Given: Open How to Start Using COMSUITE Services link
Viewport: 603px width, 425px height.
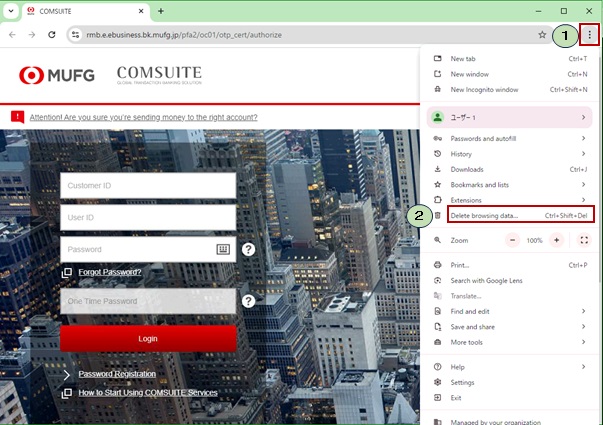Looking at the screenshot, I should [x=148, y=393].
